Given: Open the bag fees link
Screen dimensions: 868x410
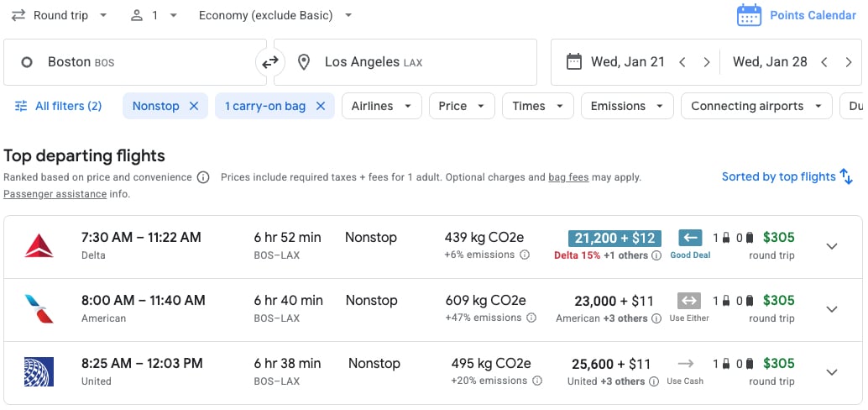Looking at the screenshot, I should point(568,177).
